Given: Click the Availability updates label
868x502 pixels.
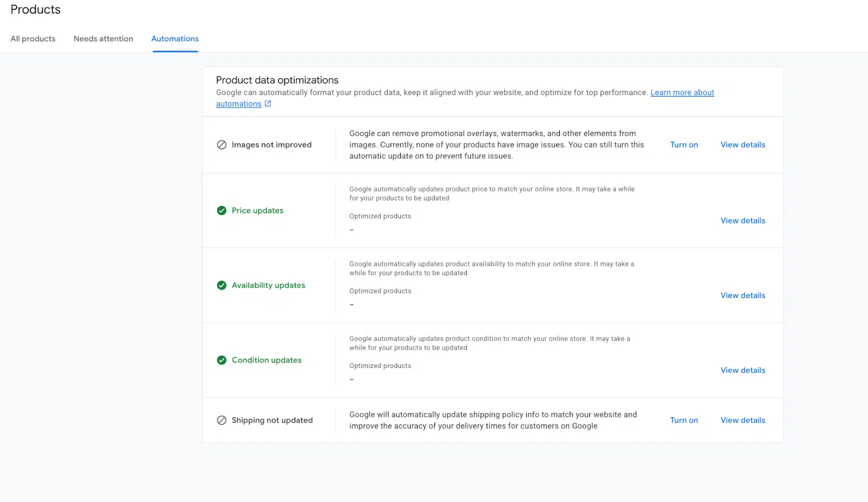Looking at the screenshot, I should [268, 285].
